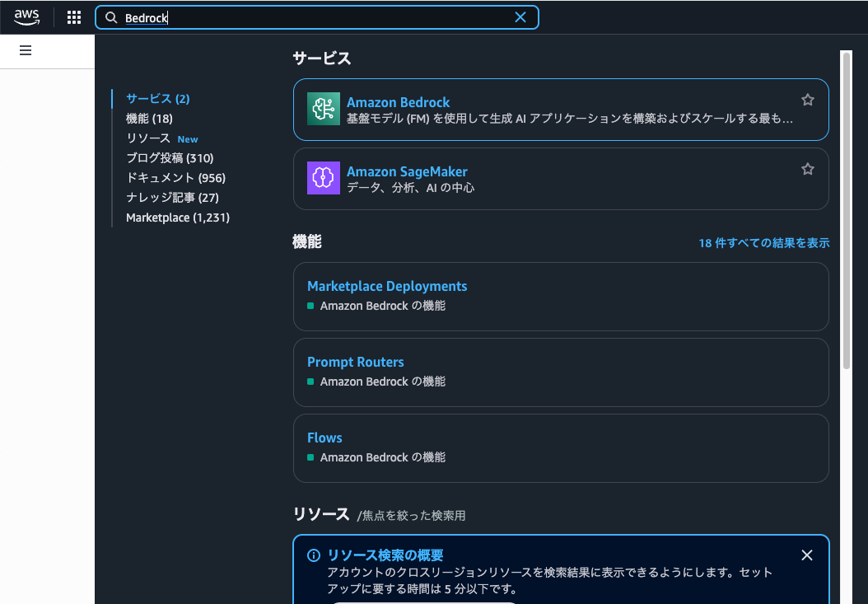Select the サービス (2) filter category
The image size is (868, 604).
click(x=157, y=99)
